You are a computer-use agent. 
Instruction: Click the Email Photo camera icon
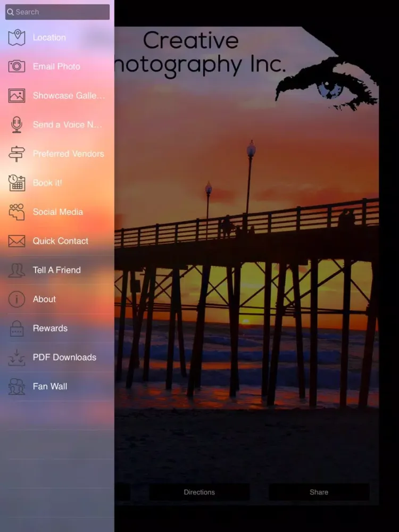pyautogui.click(x=16, y=66)
